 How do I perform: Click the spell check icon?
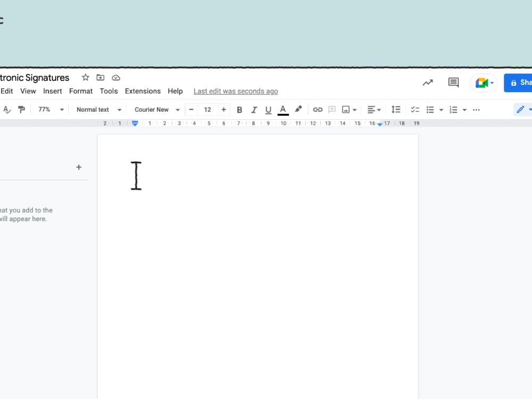click(x=7, y=110)
